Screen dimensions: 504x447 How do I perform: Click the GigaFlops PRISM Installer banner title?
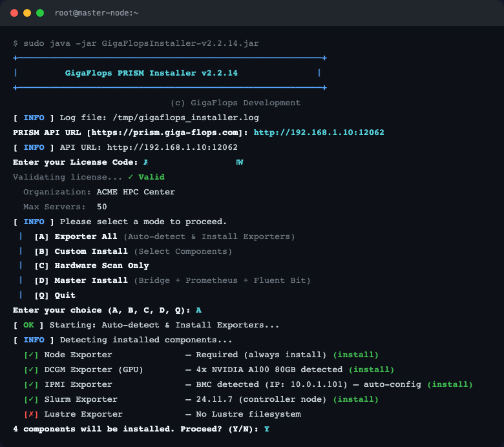coord(151,73)
